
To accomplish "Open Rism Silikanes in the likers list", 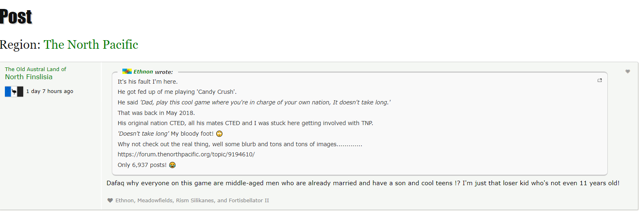I will click(x=194, y=200).
